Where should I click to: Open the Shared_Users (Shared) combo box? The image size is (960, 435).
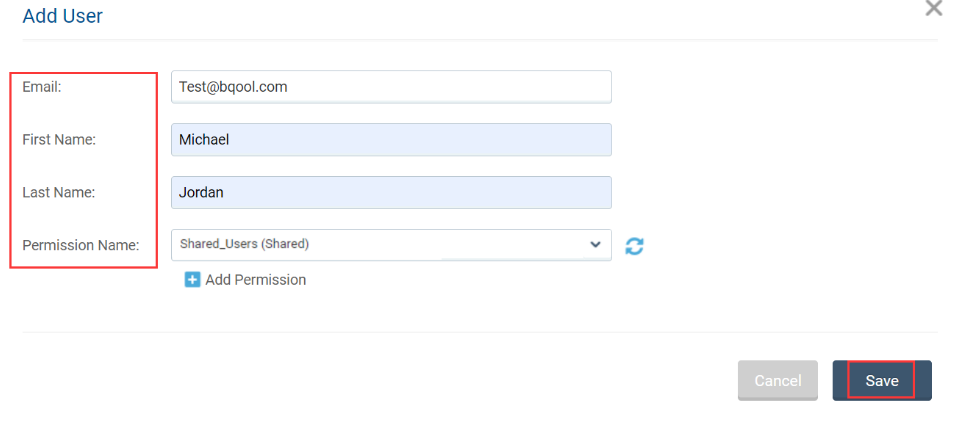tap(391, 245)
